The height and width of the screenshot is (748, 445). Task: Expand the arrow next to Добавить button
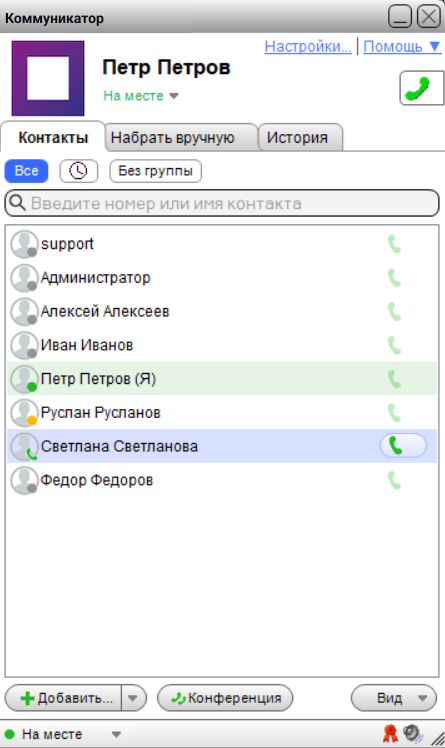click(x=133, y=698)
